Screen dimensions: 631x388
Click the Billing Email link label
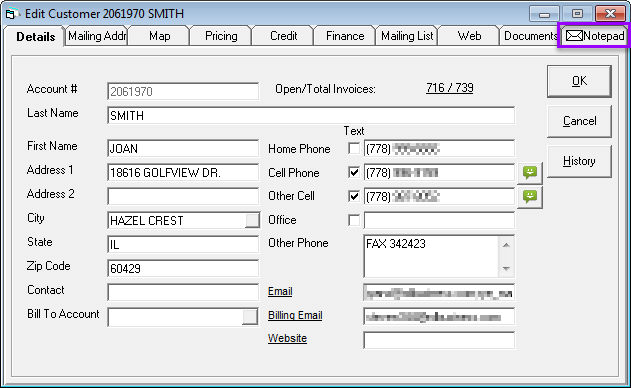(295, 316)
